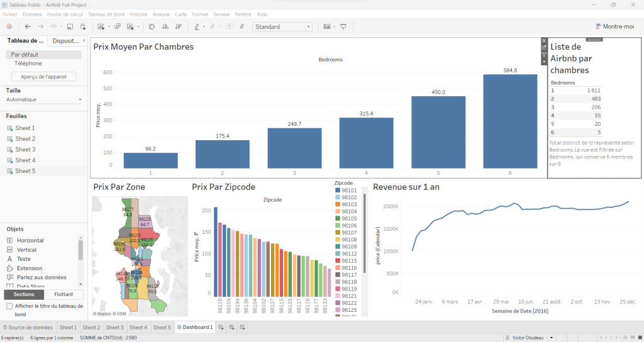Swap rows and columns icon
This screenshot has height=342, width=644.
tap(152, 26)
